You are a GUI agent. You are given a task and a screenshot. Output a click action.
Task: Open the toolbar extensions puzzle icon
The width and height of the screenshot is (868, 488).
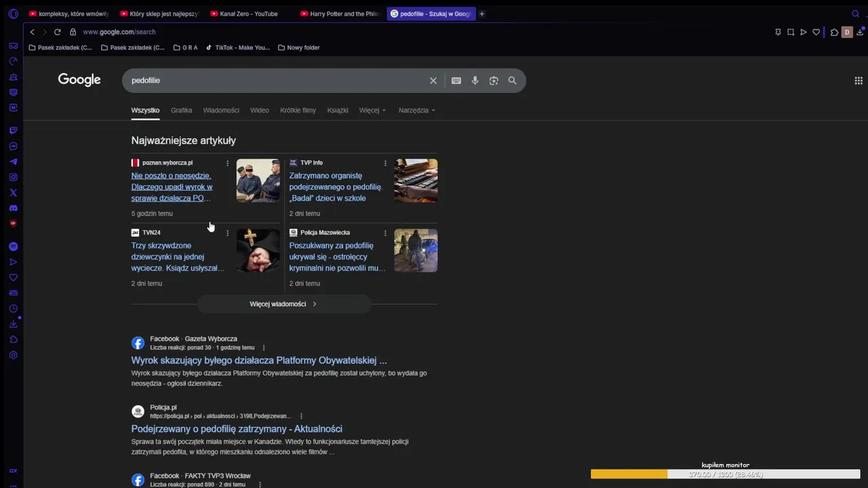(x=834, y=32)
